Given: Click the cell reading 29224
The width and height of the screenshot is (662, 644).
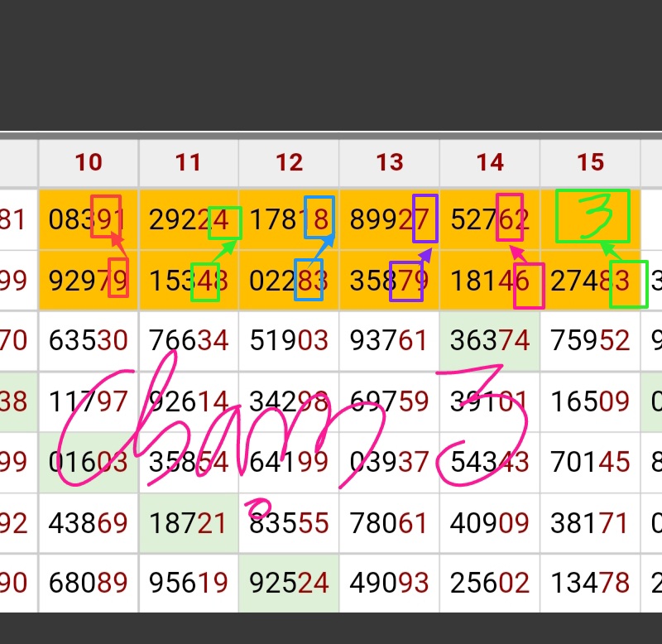Looking at the screenshot, I should click(x=189, y=220).
